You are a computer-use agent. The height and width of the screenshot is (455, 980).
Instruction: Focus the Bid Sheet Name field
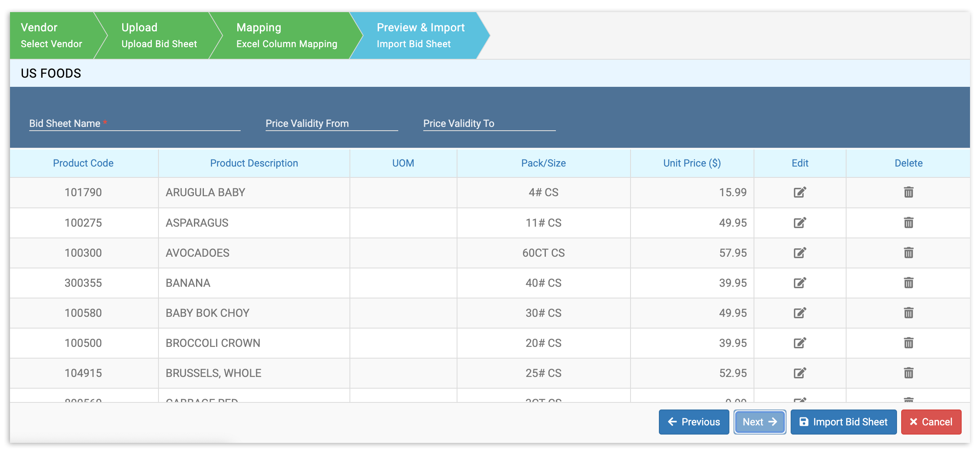(x=134, y=124)
